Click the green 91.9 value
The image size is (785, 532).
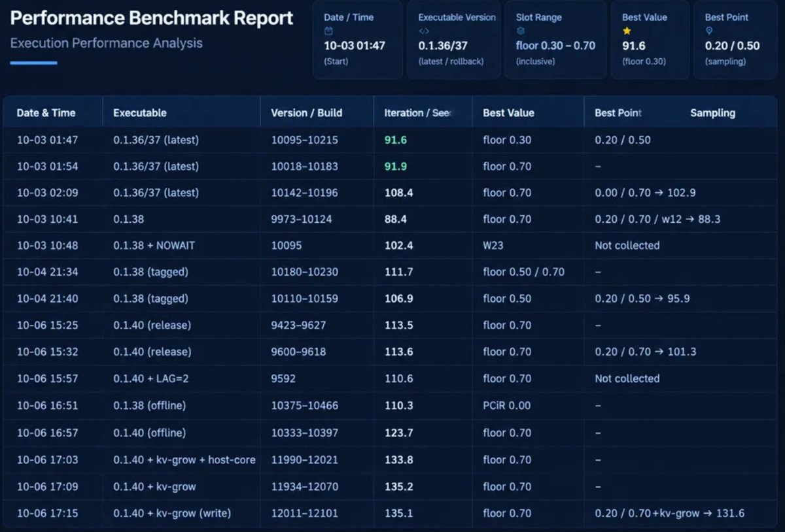(x=396, y=166)
